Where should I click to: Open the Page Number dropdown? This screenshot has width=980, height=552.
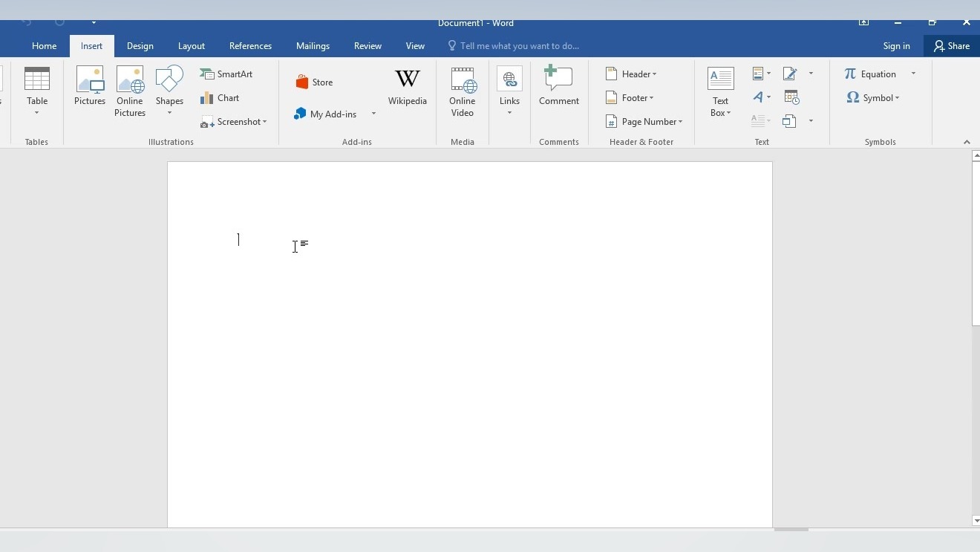click(644, 122)
